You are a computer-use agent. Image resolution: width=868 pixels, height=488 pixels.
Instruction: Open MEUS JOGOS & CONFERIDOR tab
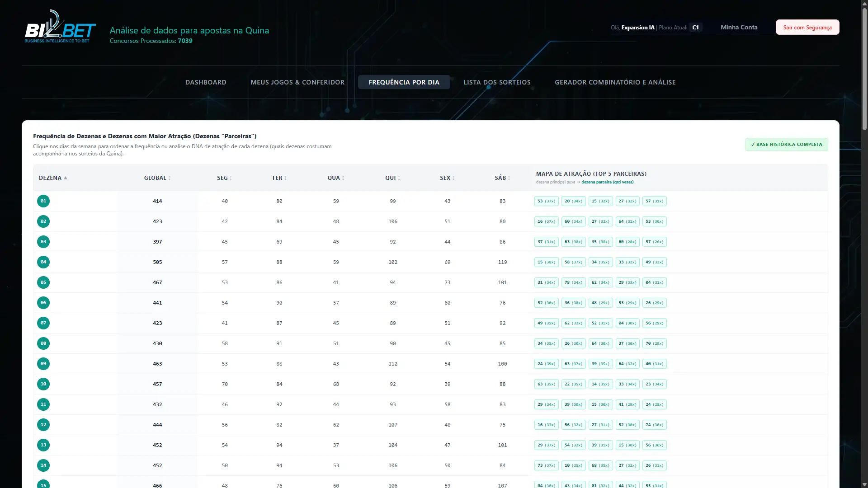(x=297, y=82)
